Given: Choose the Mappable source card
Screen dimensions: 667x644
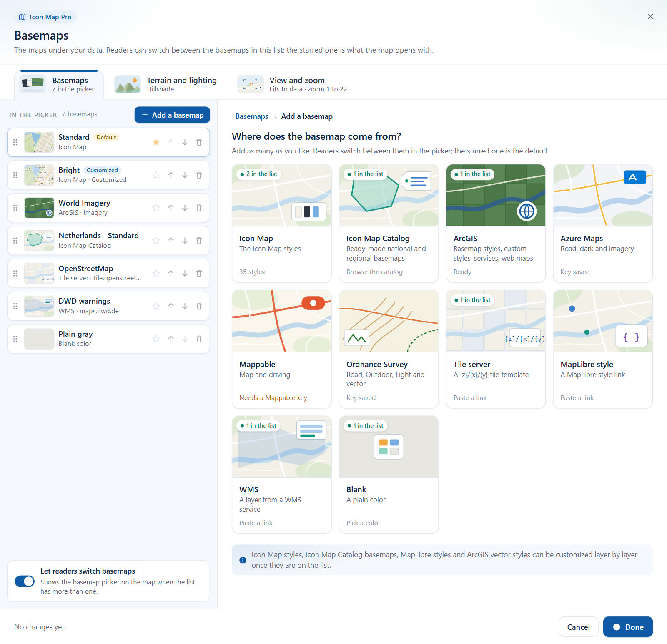Looking at the screenshot, I should [x=282, y=349].
